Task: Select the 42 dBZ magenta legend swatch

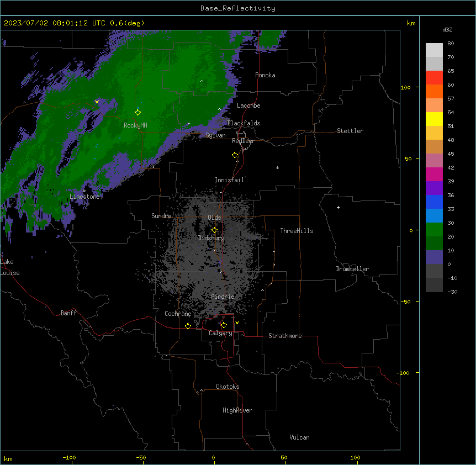Action: point(434,174)
